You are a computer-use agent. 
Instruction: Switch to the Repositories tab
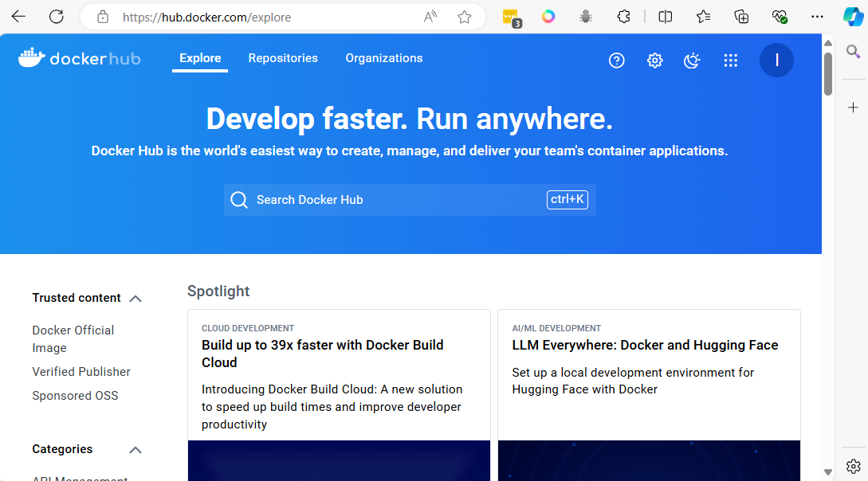[x=283, y=58]
